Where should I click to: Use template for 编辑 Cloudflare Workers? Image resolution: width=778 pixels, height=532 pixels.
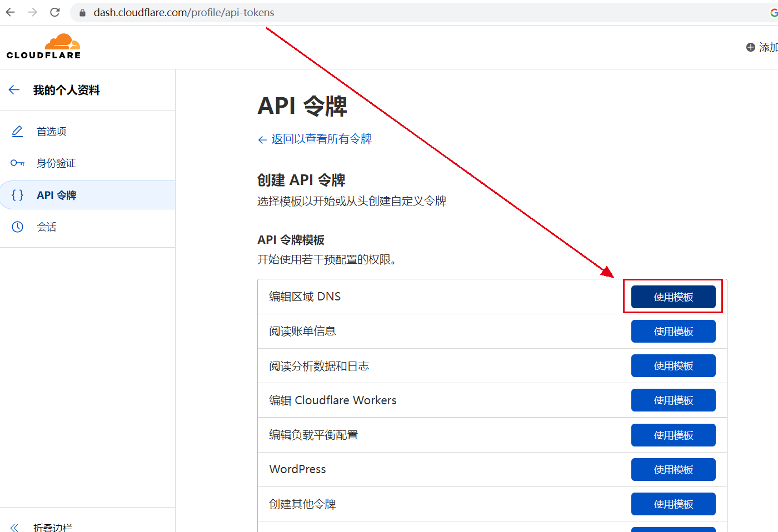click(673, 400)
